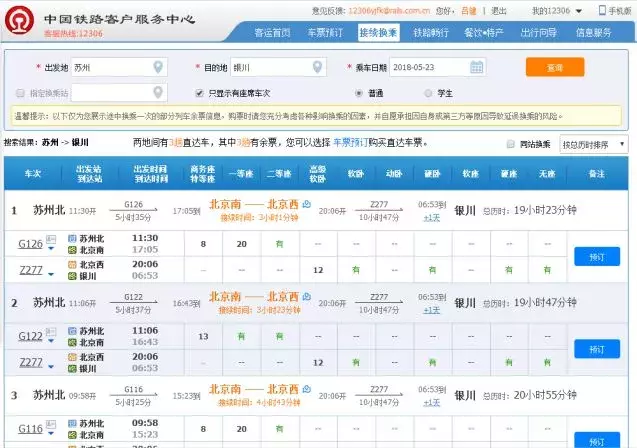Click the 20 first-class count in G126 row

coord(242,244)
